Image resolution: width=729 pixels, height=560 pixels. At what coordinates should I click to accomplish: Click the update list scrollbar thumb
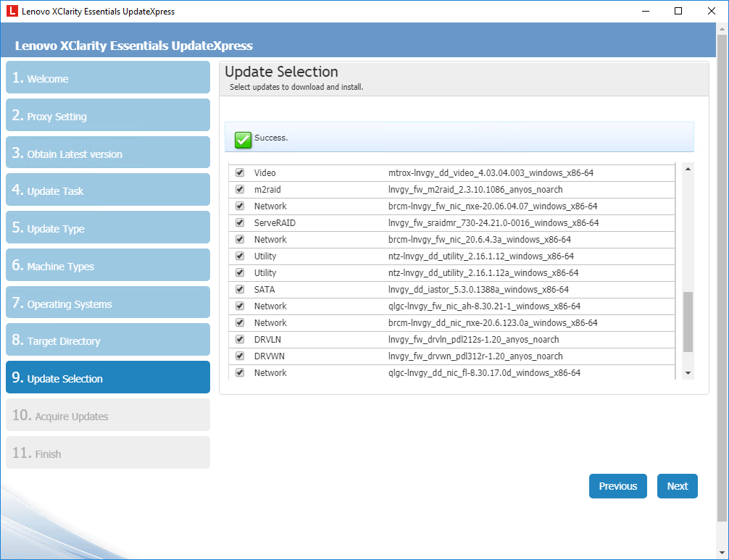[x=688, y=322]
